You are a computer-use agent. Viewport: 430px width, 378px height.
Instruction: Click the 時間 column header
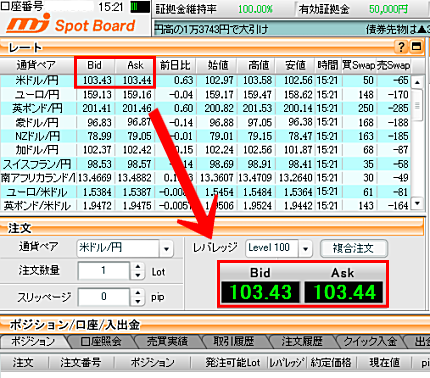(x=328, y=65)
